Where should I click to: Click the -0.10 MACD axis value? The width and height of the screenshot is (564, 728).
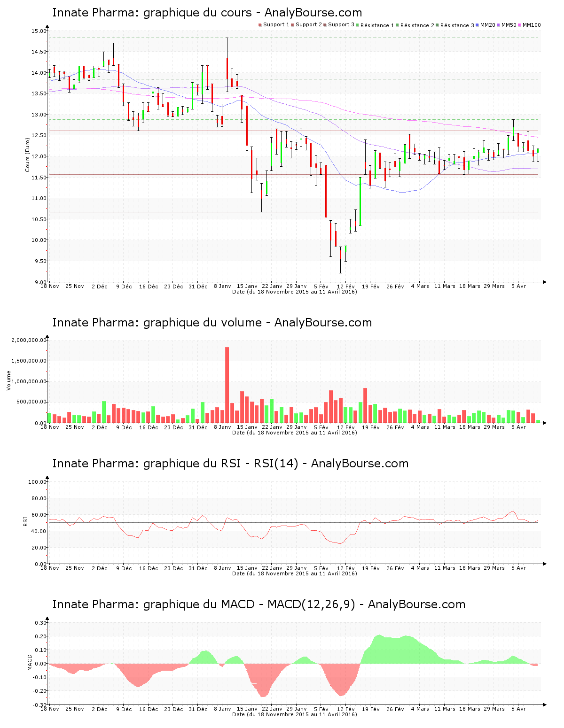[39, 677]
